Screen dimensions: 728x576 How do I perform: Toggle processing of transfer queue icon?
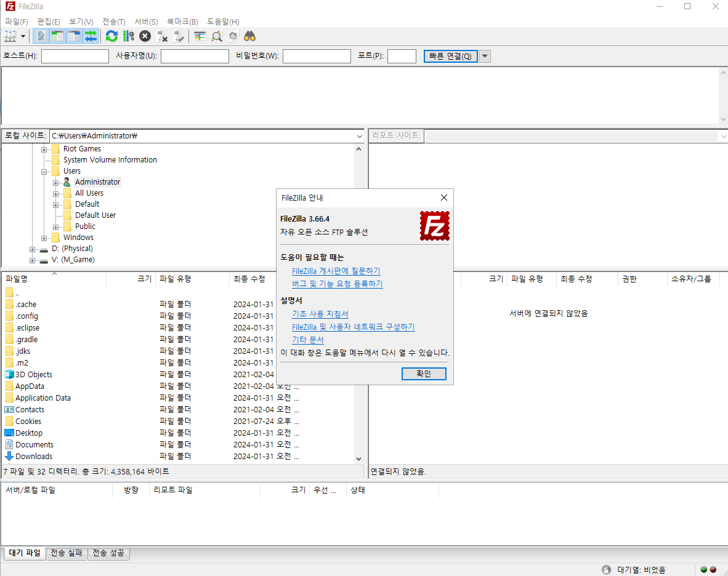pyautogui.click(x=129, y=36)
